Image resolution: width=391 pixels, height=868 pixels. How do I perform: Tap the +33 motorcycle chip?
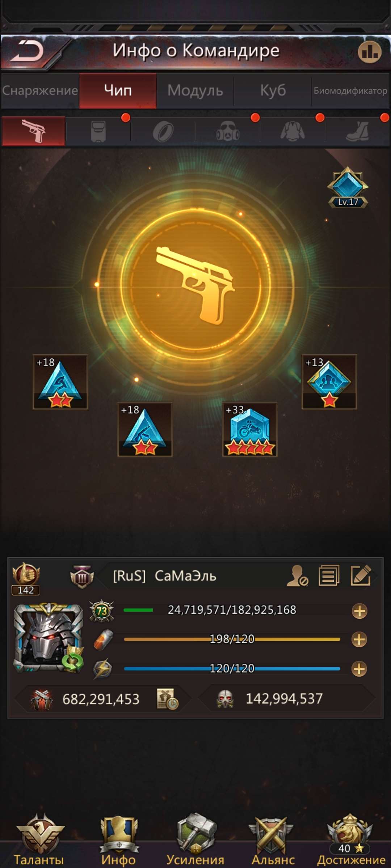tap(249, 429)
